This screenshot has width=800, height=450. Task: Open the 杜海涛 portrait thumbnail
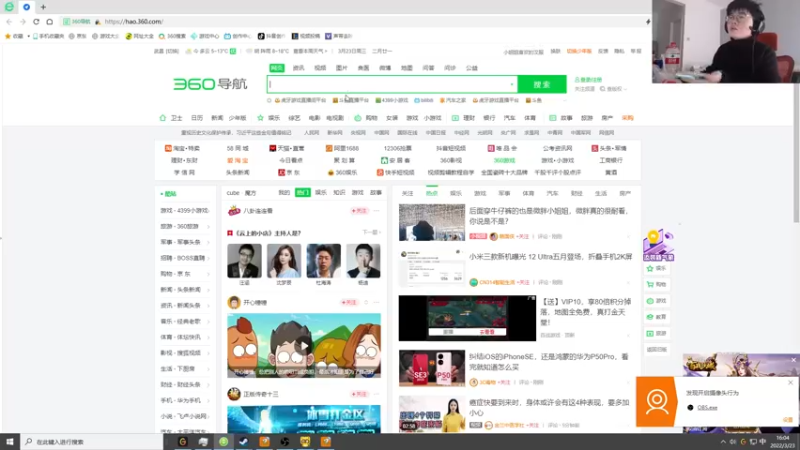323,261
